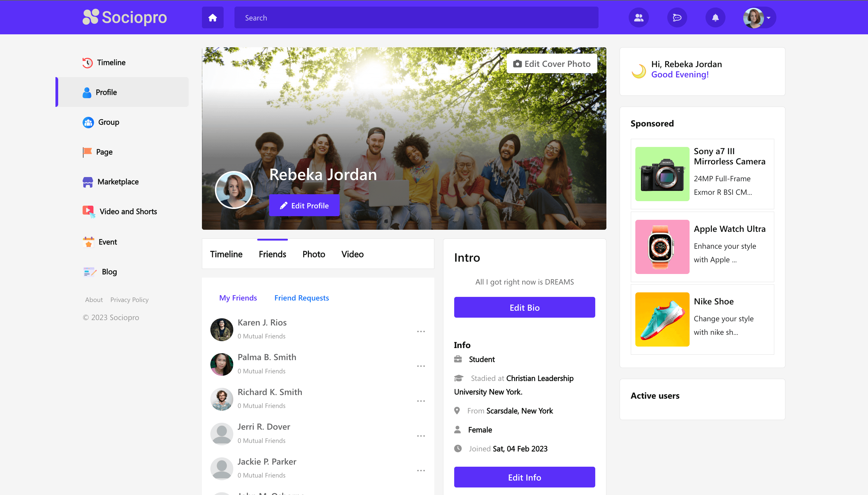This screenshot has height=495, width=868.
Task: Click the Blog icon in the sidebar
Action: (90, 272)
